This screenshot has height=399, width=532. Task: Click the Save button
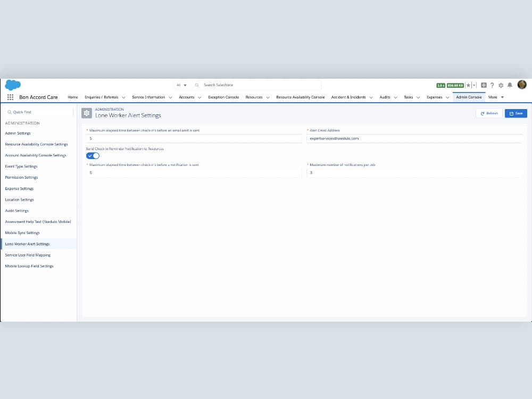click(x=516, y=113)
